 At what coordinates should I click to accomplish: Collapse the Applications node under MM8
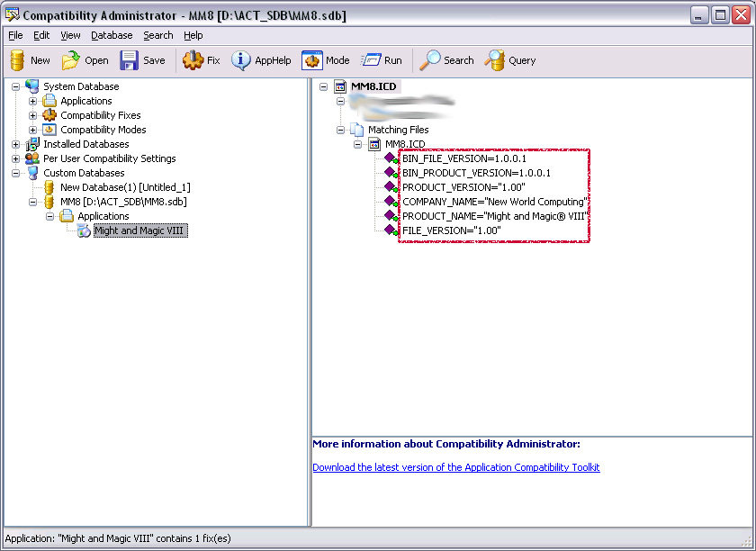pyautogui.click(x=50, y=216)
